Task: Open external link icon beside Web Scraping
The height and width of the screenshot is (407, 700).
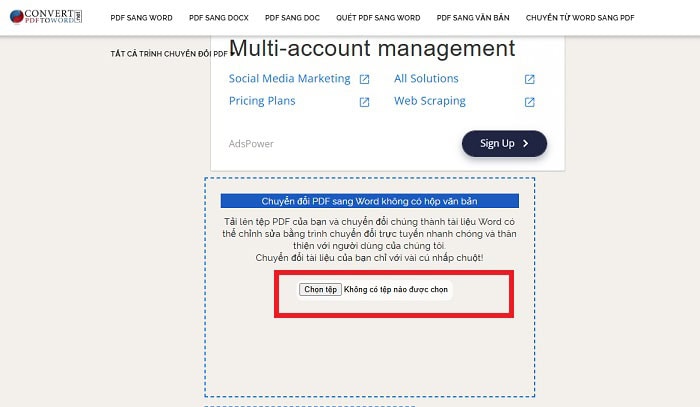Action: click(529, 102)
